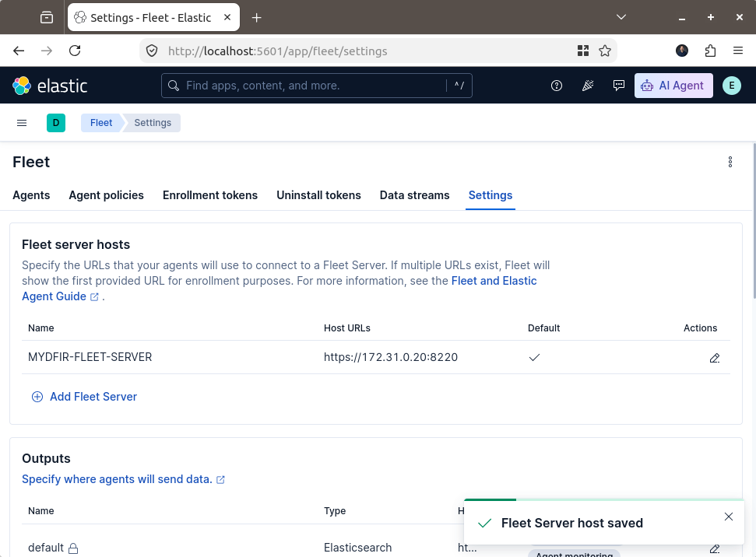Launch the AI Agent assistant
This screenshot has width=756, height=557.
pyautogui.click(x=673, y=86)
